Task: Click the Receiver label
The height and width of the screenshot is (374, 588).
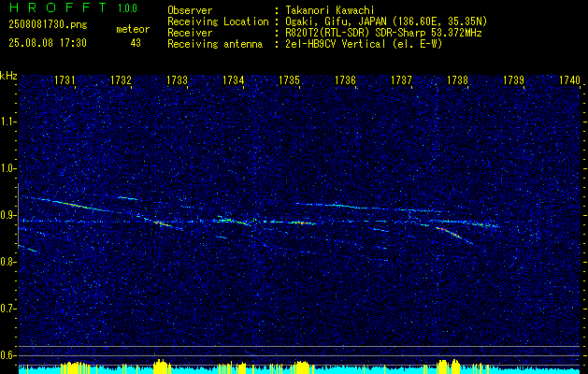Action: pyautogui.click(x=190, y=33)
